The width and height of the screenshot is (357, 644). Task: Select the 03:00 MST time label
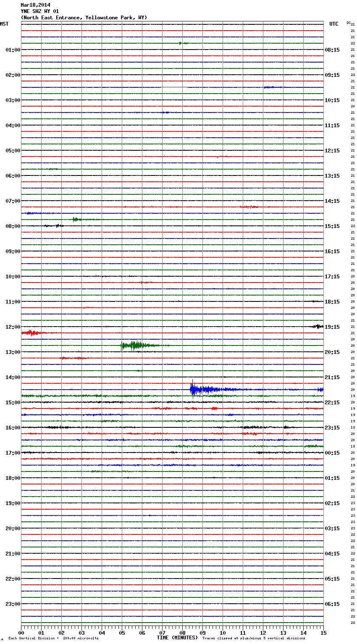(x=13, y=100)
